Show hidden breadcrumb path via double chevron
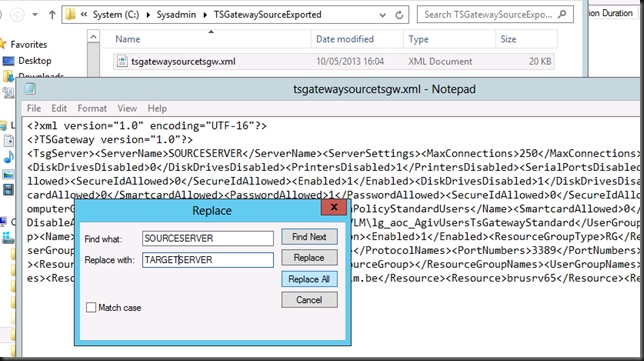644x361 pixels. click(84, 15)
